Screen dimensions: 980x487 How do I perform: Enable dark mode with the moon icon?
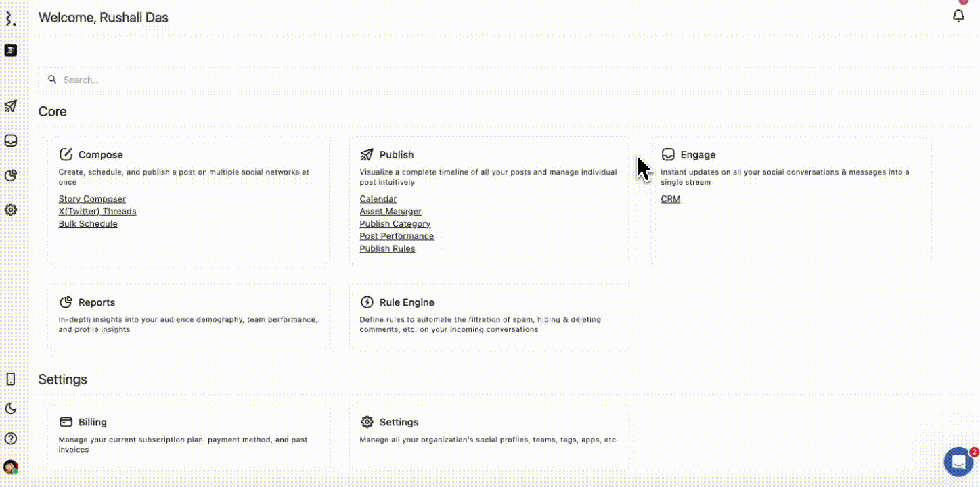[x=10, y=409]
